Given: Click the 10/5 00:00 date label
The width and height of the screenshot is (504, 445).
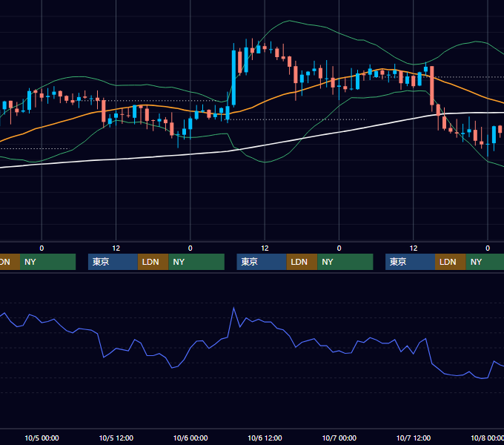Looking at the screenshot, I should click(42, 438).
